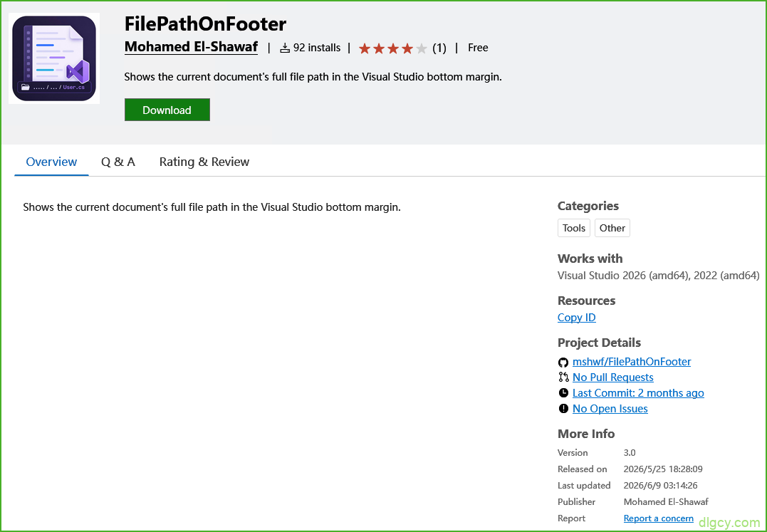Screen dimensions: 767x532
Task: Click release date 2026/5/25 18:28:09
Action: [x=663, y=469]
